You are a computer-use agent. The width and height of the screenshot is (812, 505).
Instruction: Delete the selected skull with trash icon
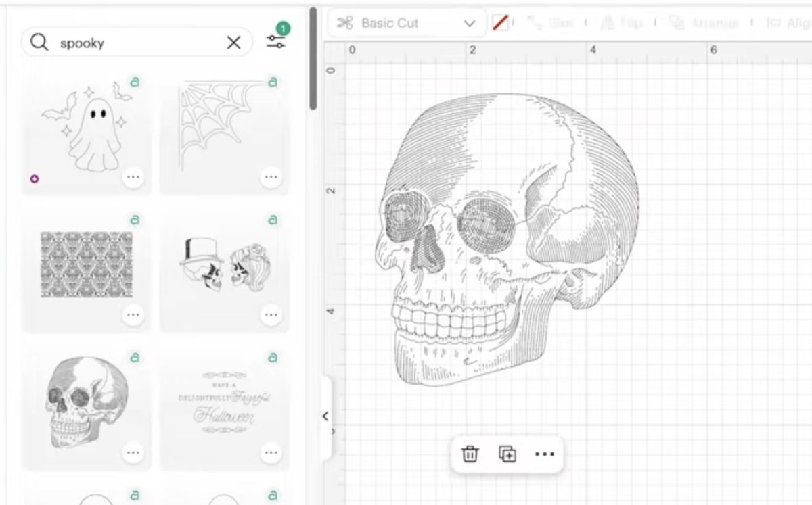tap(470, 454)
